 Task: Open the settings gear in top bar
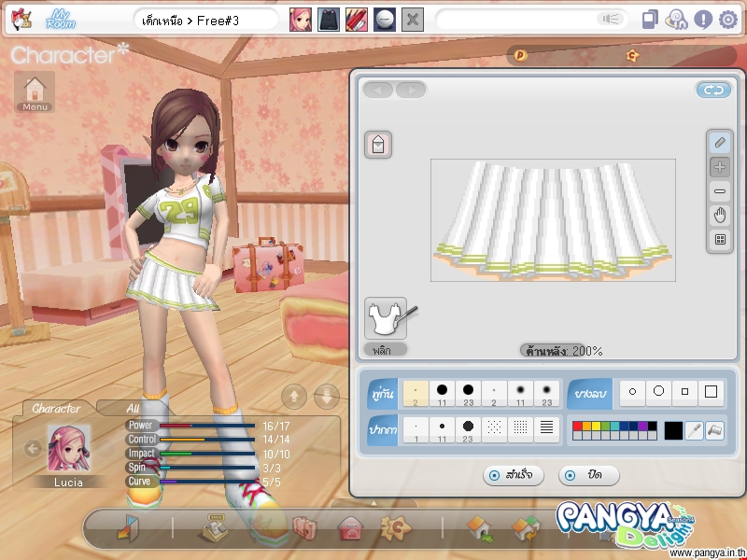coord(728,20)
